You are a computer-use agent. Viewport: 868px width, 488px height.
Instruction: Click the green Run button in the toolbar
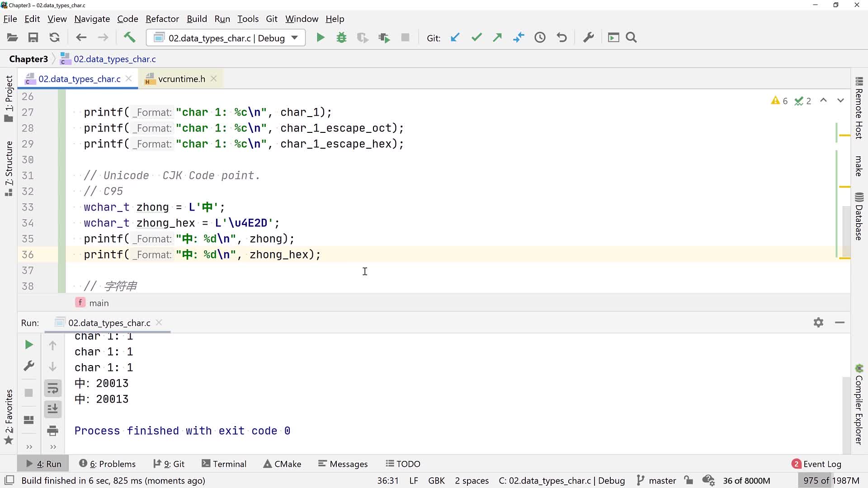320,38
